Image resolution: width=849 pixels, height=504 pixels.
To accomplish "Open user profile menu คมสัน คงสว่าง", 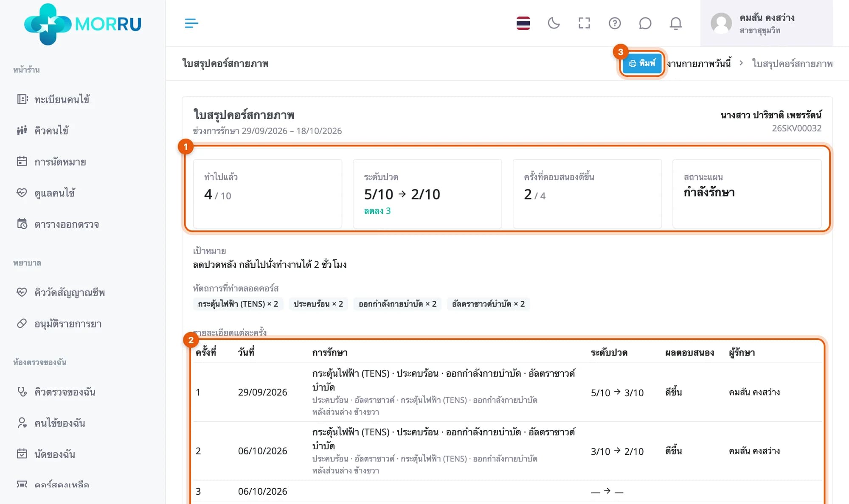I will point(766,23).
